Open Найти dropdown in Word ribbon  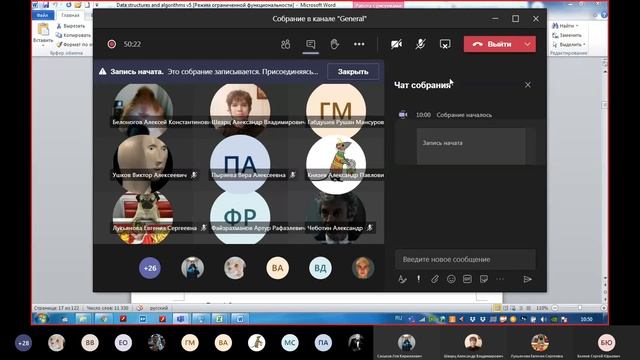click(x=565, y=26)
